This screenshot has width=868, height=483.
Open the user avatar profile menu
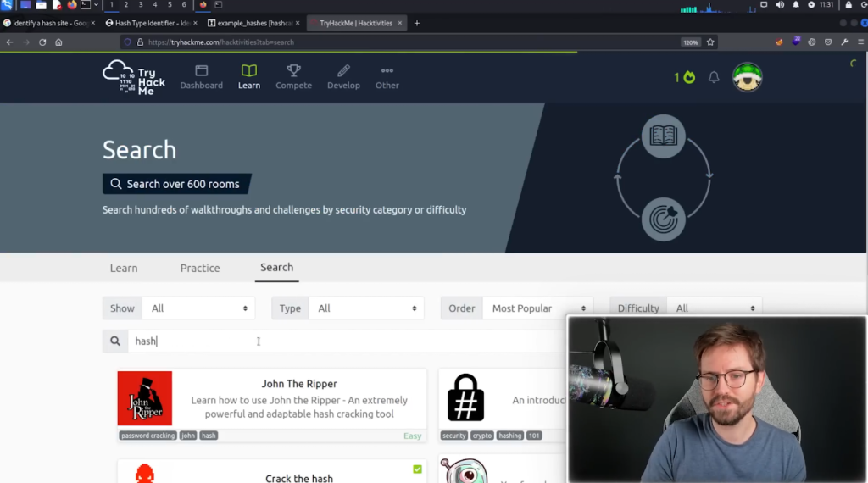[x=748, y=77]
